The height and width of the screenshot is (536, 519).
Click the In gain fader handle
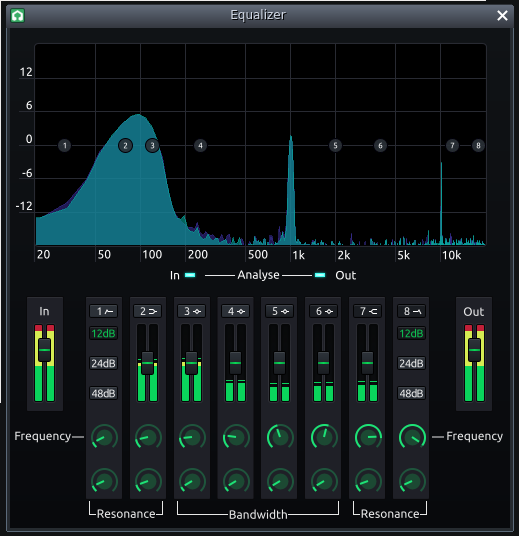point(44,350)
